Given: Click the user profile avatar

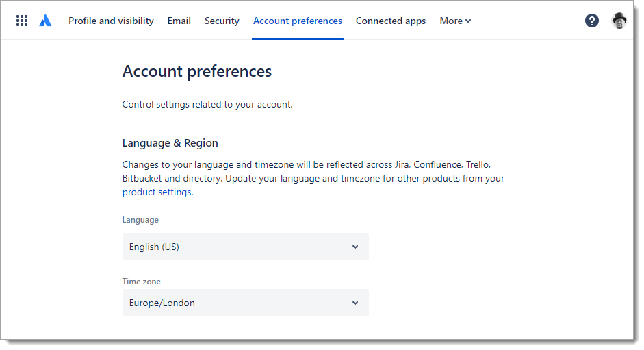Looking at the screenshot, I should [619, 21].
